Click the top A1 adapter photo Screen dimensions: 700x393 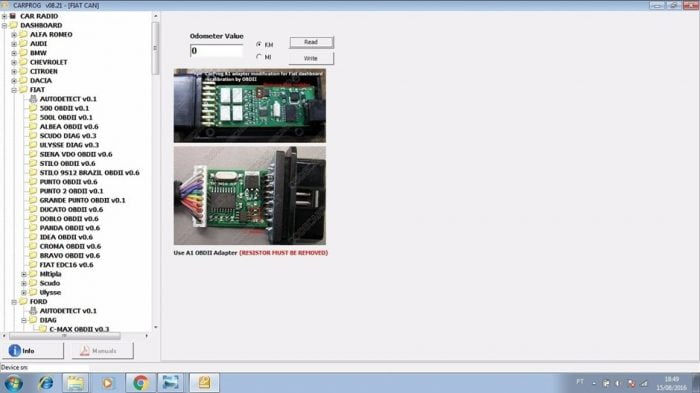point(250,106)
